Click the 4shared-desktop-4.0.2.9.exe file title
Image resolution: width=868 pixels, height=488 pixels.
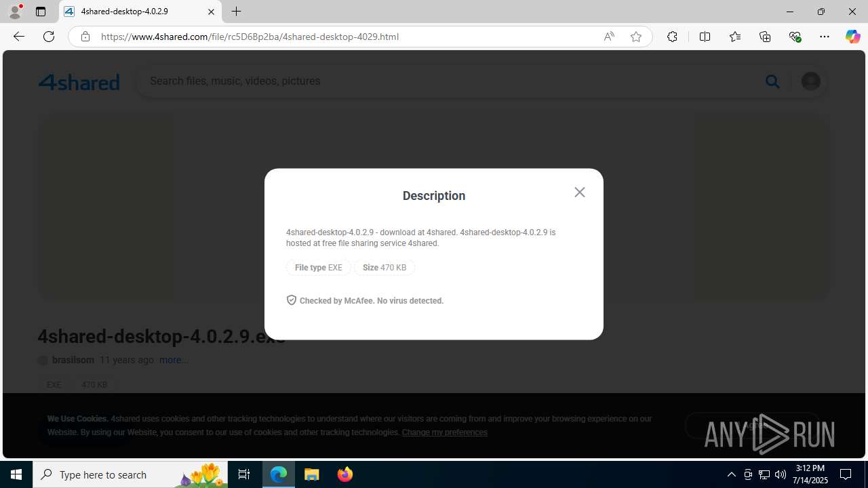(161, 336)
